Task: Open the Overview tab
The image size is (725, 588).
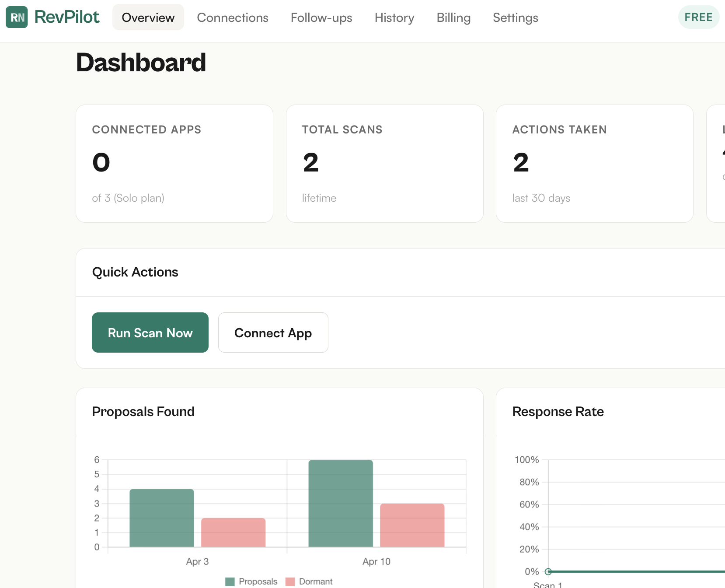Action: 148,17
